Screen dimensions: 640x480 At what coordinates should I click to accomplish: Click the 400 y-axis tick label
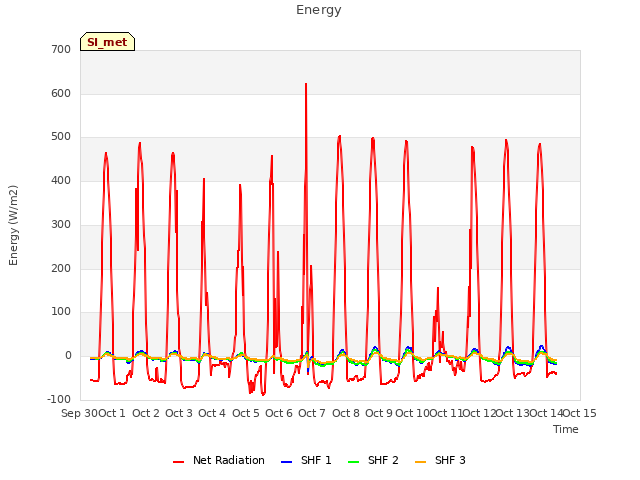pos(61,180)
